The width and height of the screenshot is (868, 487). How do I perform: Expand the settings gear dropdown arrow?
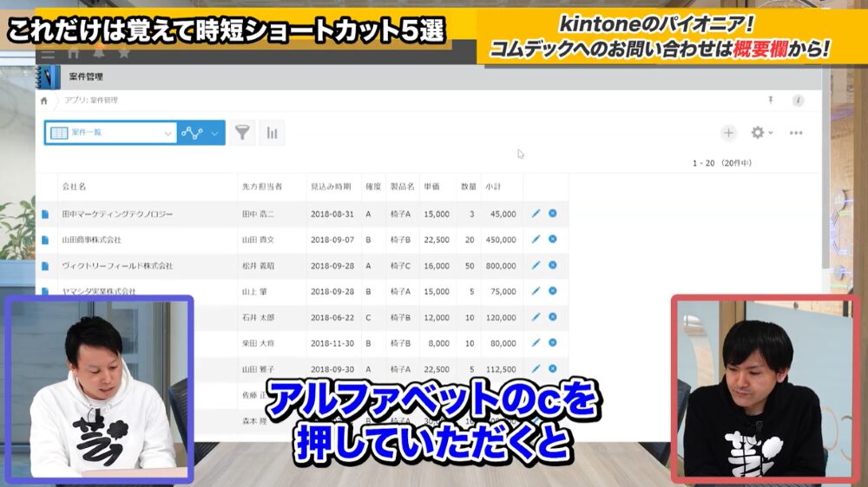coord(771,133)
